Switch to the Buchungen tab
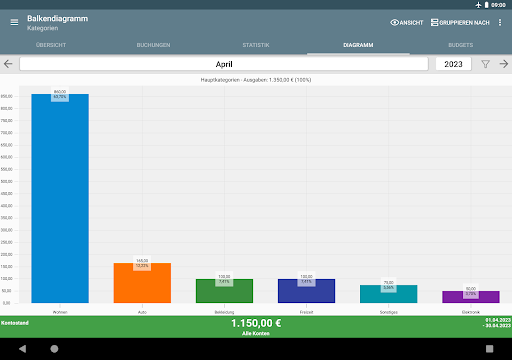 pyautogui.click(x=153, y=45)
